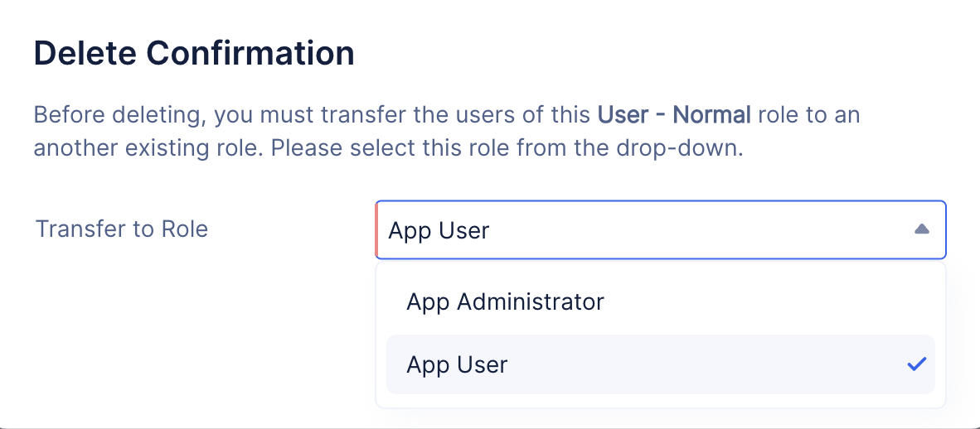Image resolution: width=980 pixels, height=429 pixels.
Task: Click the word Confirmation in the title
Action: 250,53
